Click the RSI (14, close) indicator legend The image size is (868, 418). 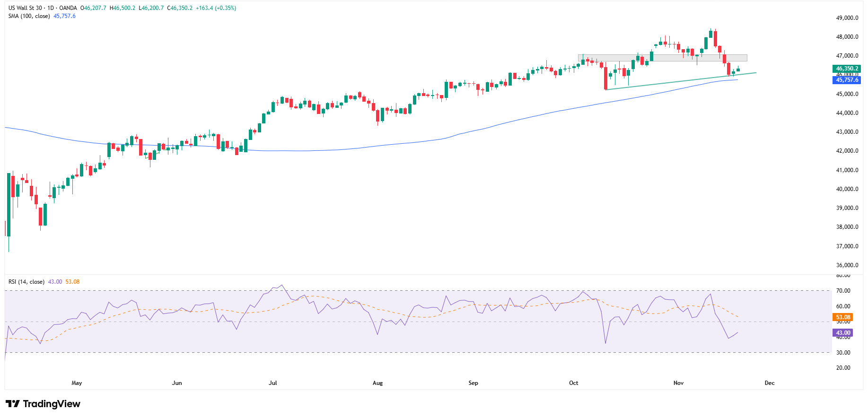pyautogui.click(x=26, y=282)
